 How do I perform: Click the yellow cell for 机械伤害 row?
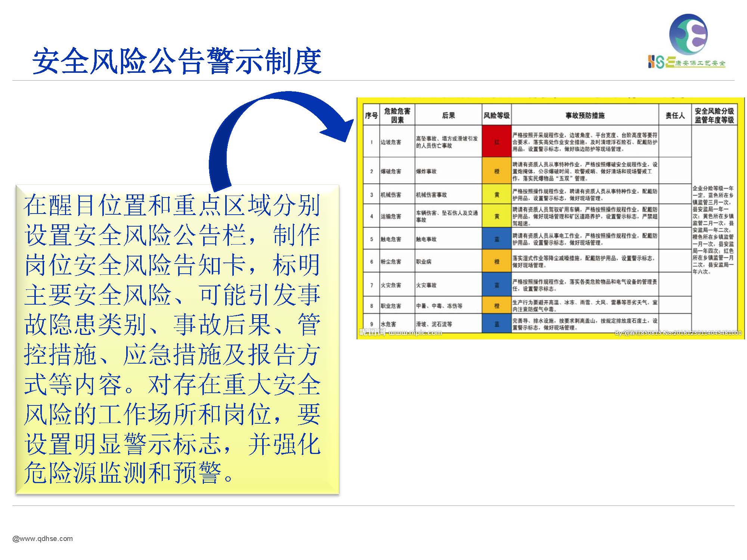496,195
